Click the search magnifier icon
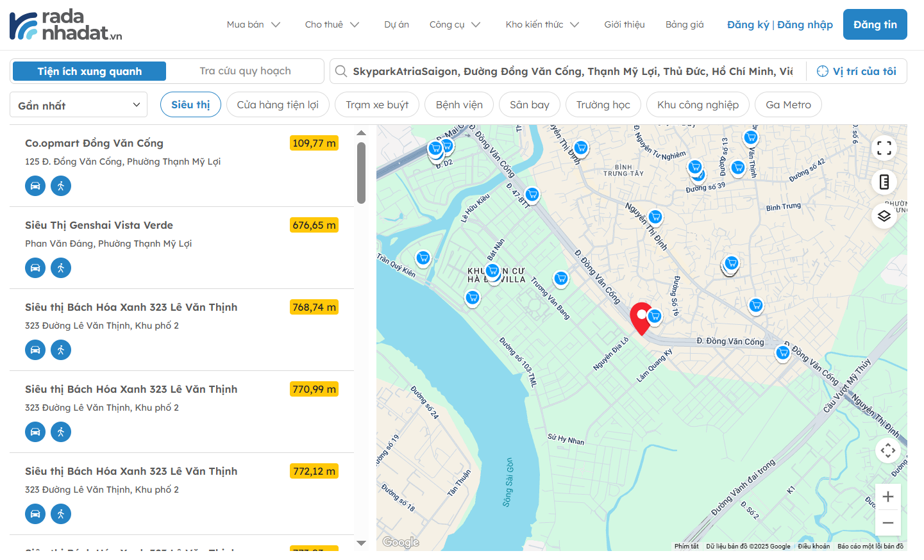This screenshot has height=560, width=924. [341, 71]
